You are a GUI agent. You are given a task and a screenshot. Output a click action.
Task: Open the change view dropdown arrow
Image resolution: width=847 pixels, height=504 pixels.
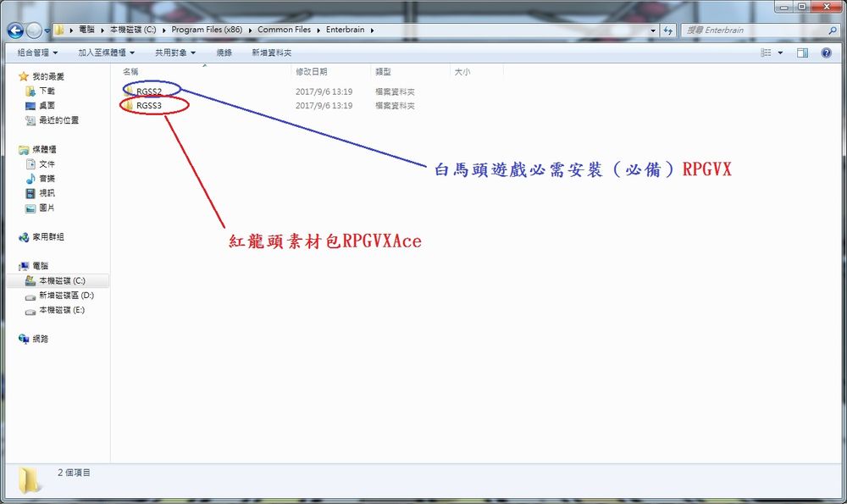point(781,53)
